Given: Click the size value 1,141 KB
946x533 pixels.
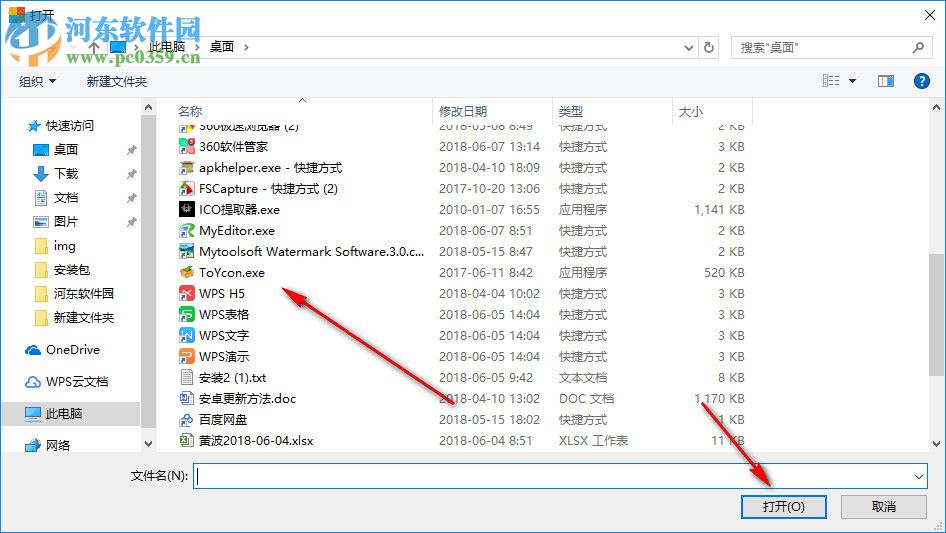Looking at the screenshot, I should click(x=719, y=209).
